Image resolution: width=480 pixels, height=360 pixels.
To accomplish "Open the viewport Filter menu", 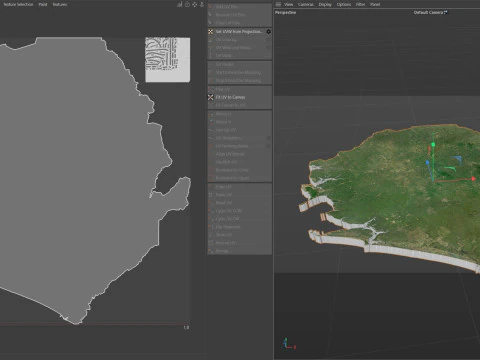I will (x=360, y=4).
